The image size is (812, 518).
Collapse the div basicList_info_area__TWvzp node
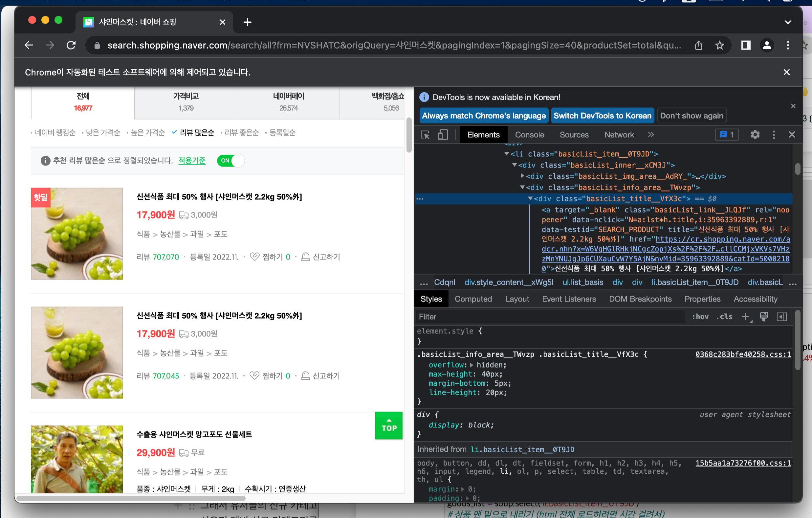click(522, 187)
